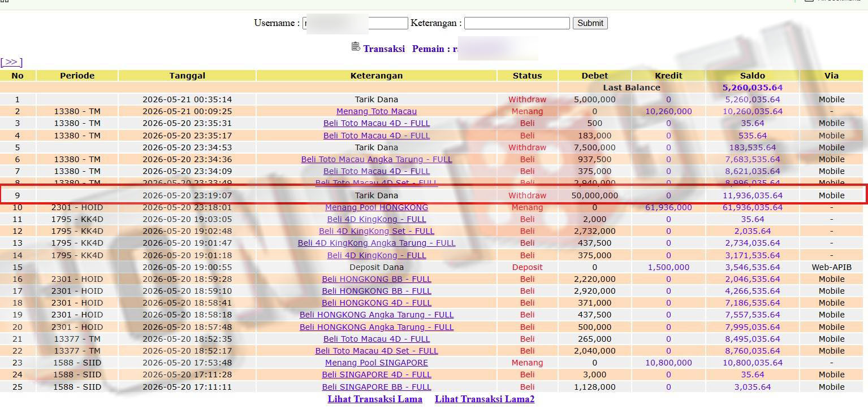
Task: Open the Menang Pool HONGKONG link
Action: click(x=377, y=207)
